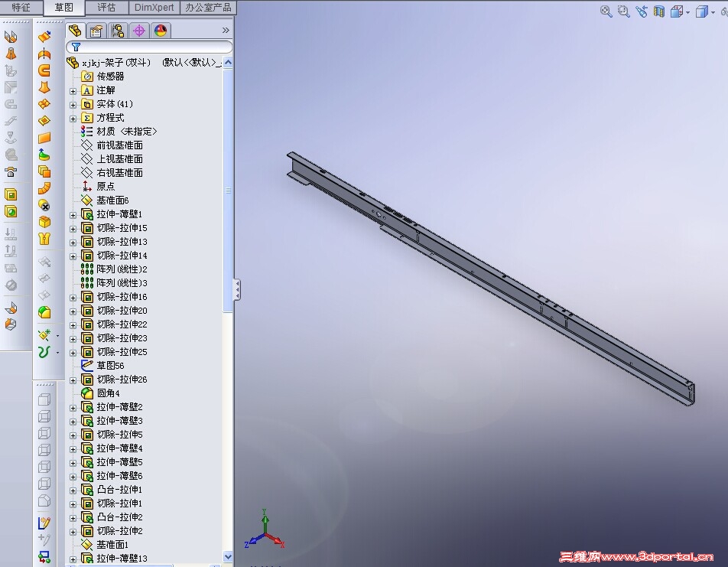Click the yellow-green cube tool icon

pos(44,312)
